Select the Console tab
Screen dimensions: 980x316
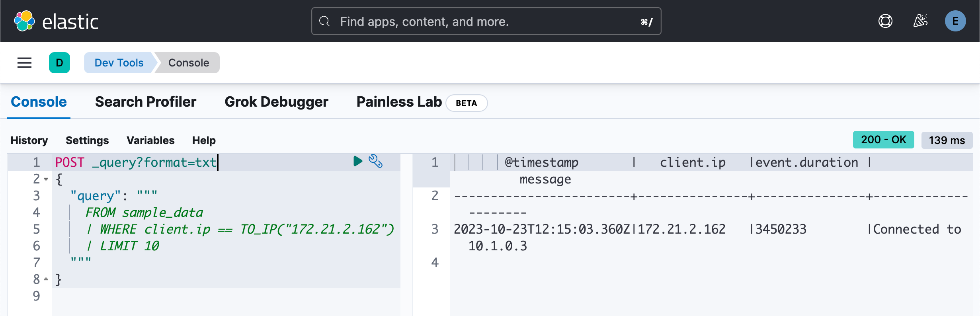tap(39, 102)
